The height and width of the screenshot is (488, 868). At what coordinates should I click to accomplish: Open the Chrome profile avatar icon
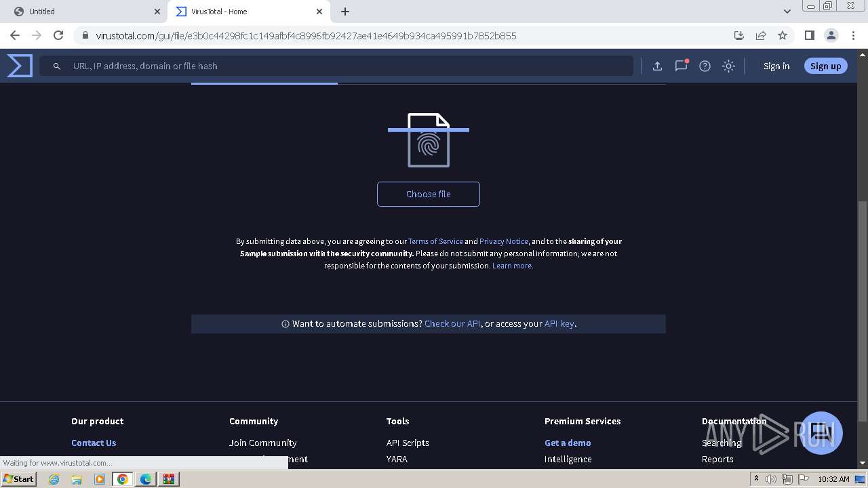pos(831,35)
